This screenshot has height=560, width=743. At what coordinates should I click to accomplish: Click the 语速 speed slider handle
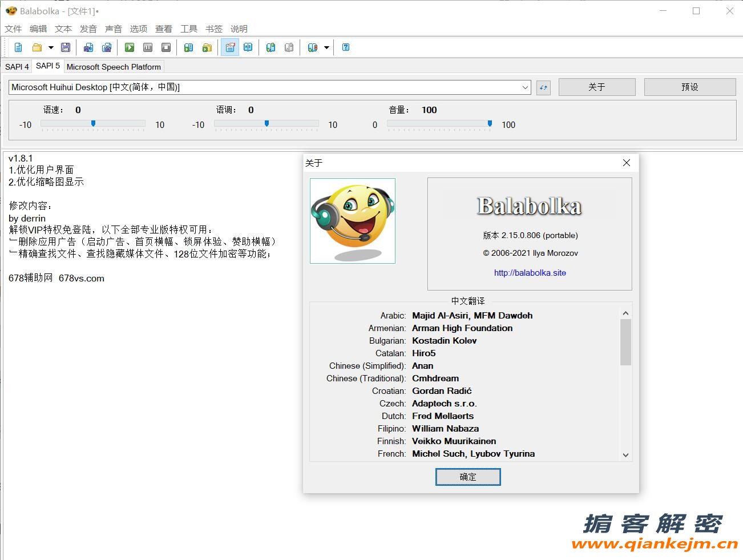[x=93, y=123]
